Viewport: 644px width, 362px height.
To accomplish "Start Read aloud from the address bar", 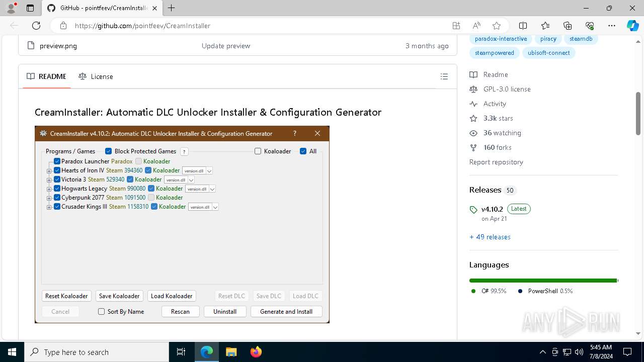I will point(476,26).
